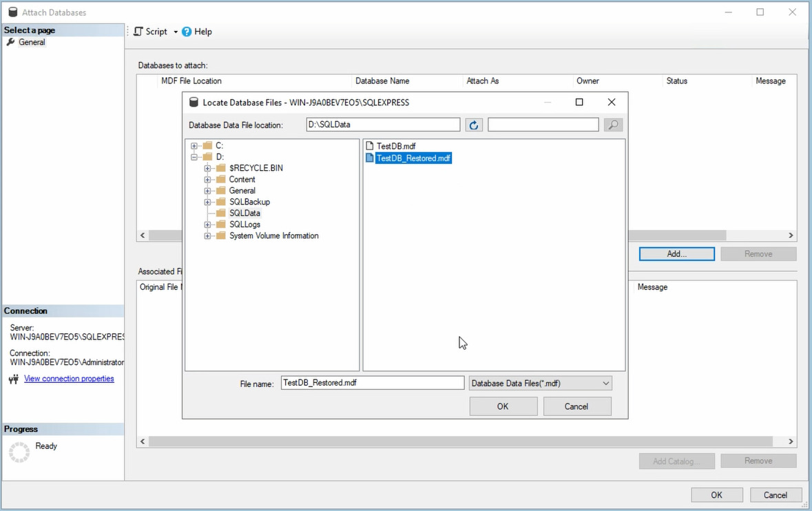Expand the $RECYCLE.BIN folder node
This screenshot has width=812, height=511.
(x=208, y=168)
